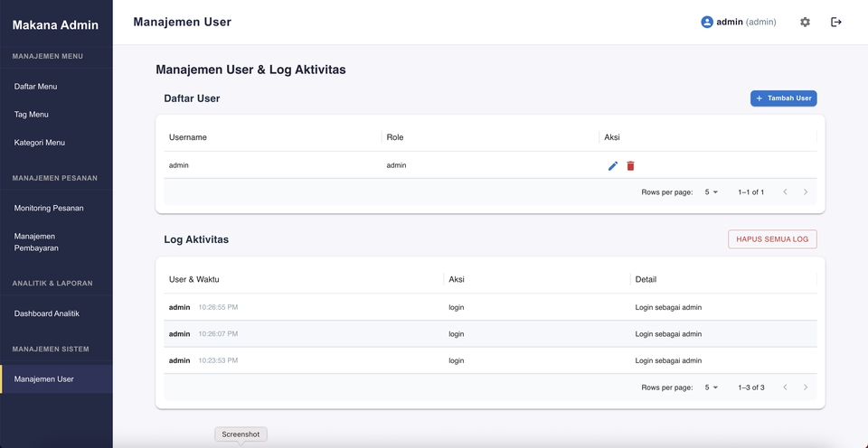The height and width of the screenshot is (448, 868).
Task: Click the Tambah User button
Action: point(783,98)
